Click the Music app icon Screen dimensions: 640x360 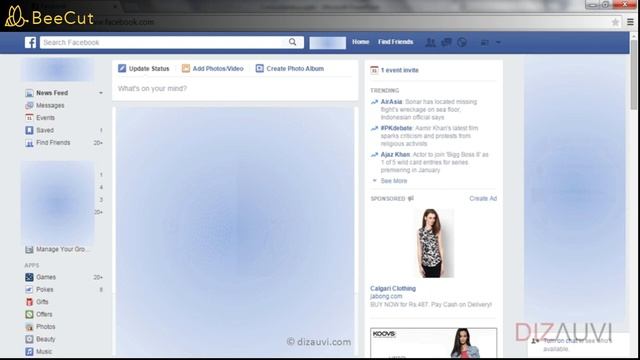pyautogui.click(x=29, y=351)
